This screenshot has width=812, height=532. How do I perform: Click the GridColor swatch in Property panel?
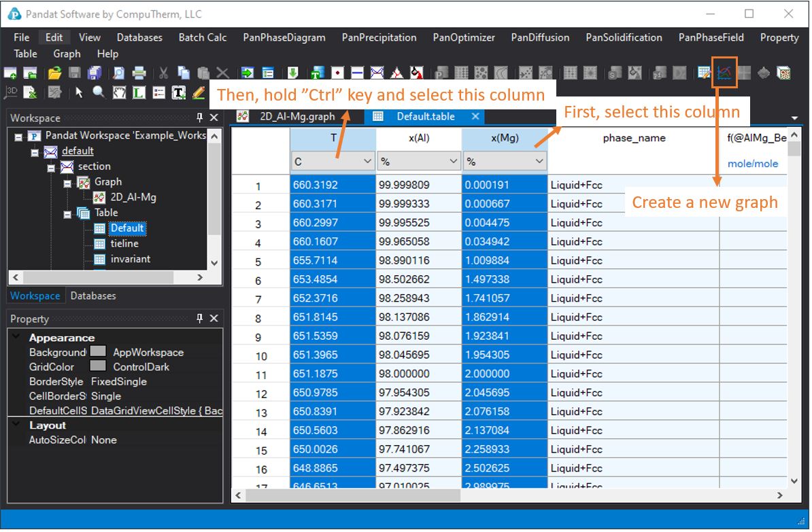(x=99, y=367)
